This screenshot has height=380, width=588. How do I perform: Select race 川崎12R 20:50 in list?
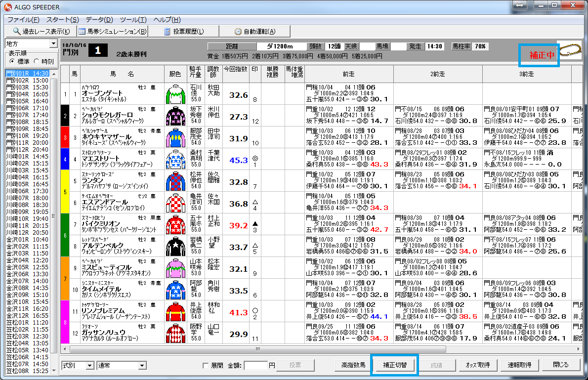27,233
